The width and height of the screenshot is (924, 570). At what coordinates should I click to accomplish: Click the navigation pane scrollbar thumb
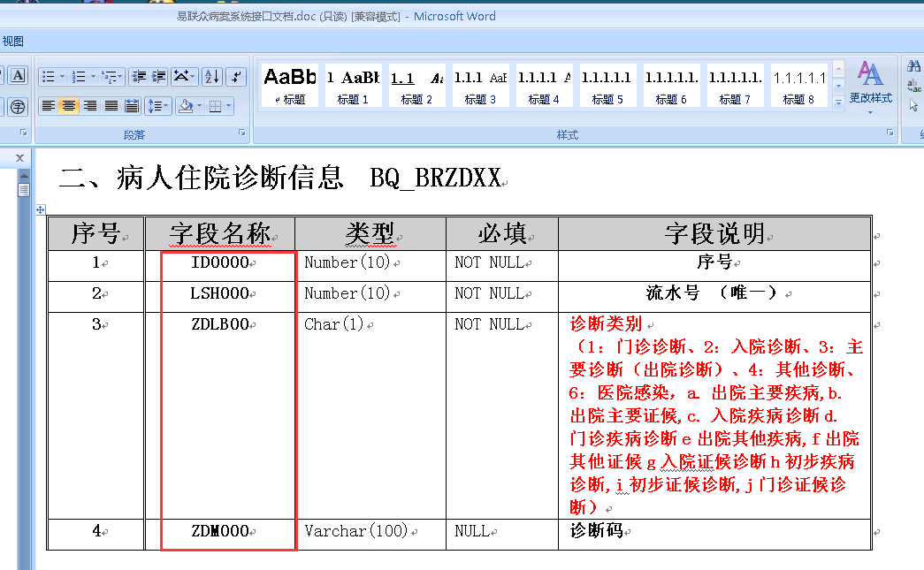[x=24, y=190]
